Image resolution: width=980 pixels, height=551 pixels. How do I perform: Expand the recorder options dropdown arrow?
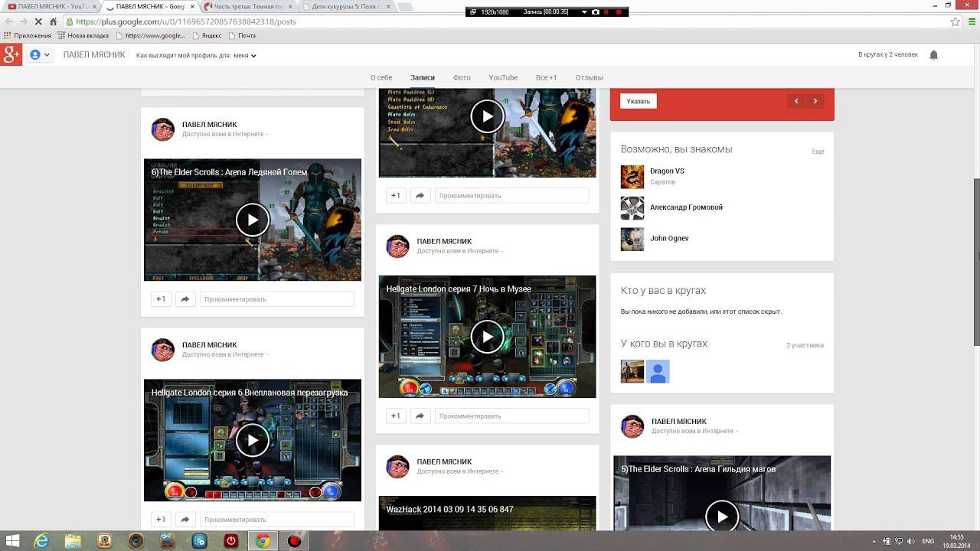click(585, 12)
